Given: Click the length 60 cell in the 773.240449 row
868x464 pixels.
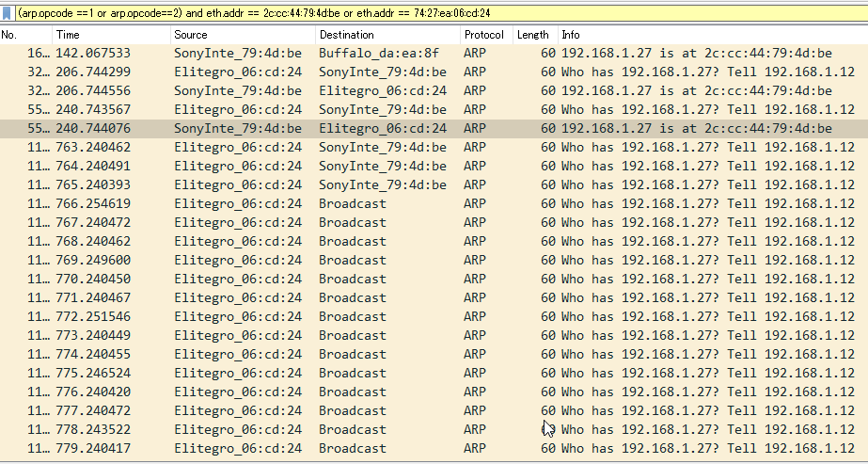Looking at the screenshot, I should pyautogui.click(x=548, y=336).
